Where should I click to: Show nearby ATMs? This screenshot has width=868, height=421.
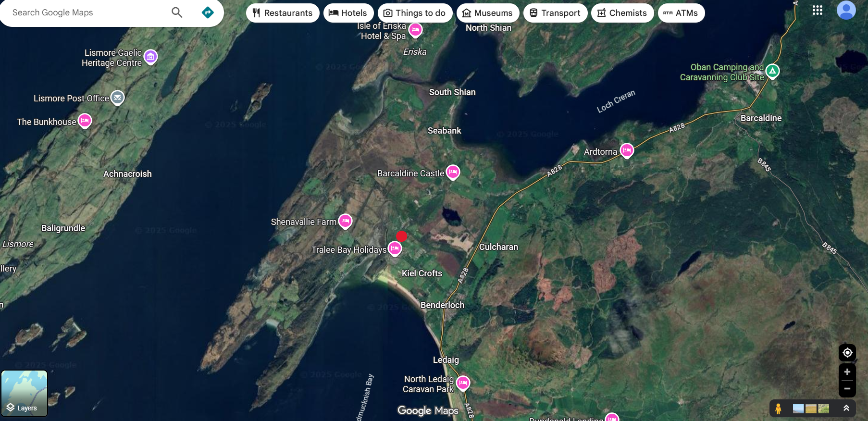[681, 13]
